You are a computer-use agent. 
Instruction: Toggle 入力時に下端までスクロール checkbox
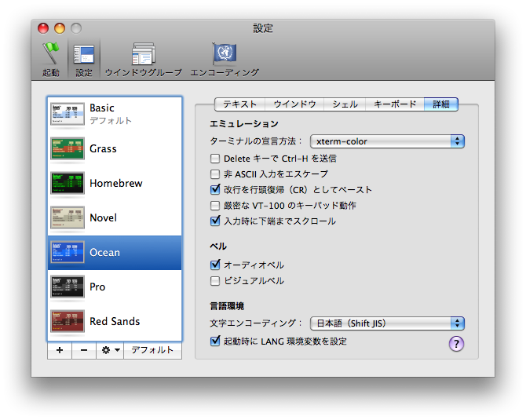(x=215, y=221)
